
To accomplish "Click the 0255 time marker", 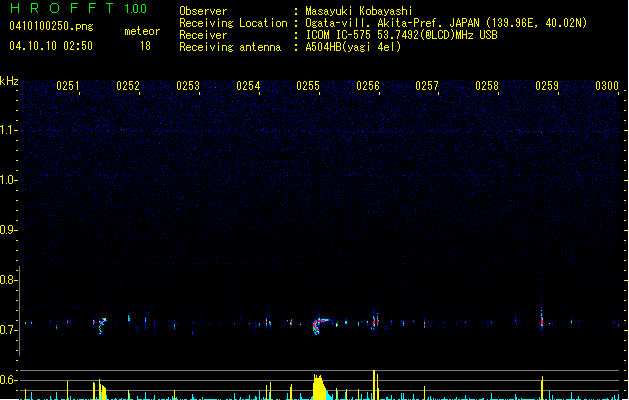I will tap(308, 86).
